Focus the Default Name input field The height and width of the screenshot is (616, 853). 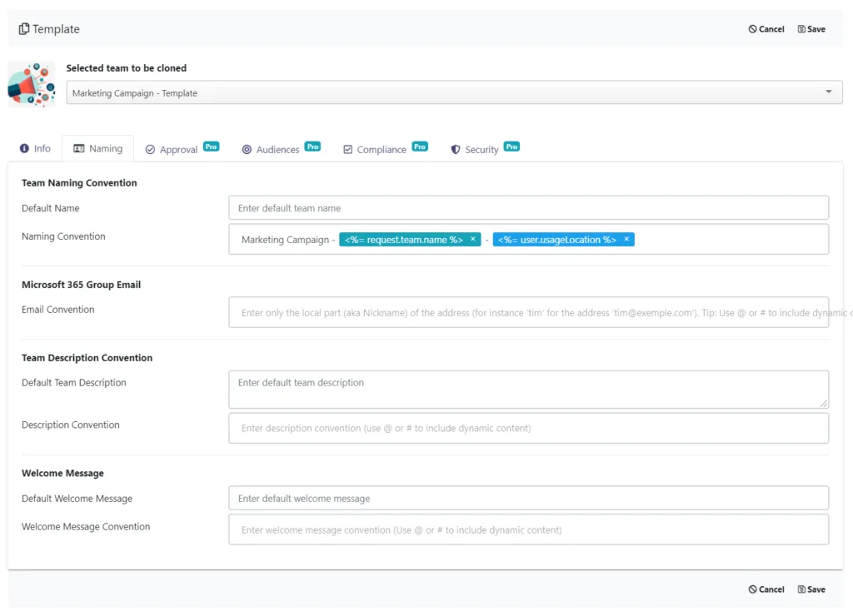529,207
